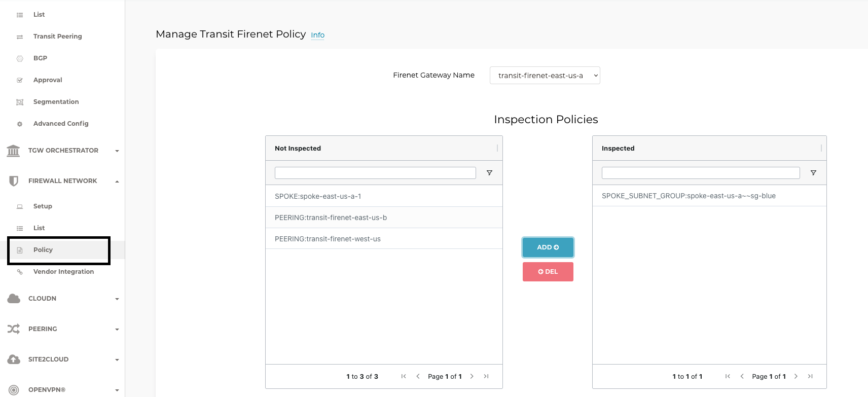Screen dimensions: 868x397
Task: Open the Setup page under Firewall Network
Action: click(x=43, y=206)
